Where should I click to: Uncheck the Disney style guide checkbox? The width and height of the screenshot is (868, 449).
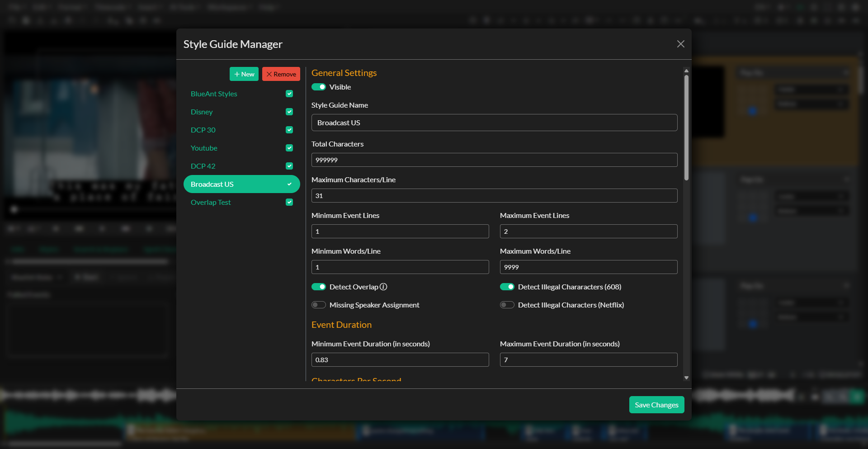tap(289, 112)
